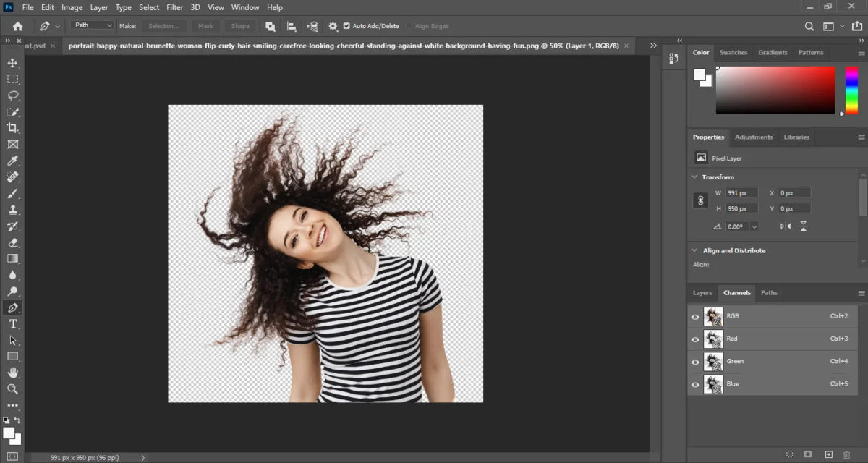The width and height of the screenshot is (868, 463).
Task: Hide the Red channel visibility eye
Action: 695,339
